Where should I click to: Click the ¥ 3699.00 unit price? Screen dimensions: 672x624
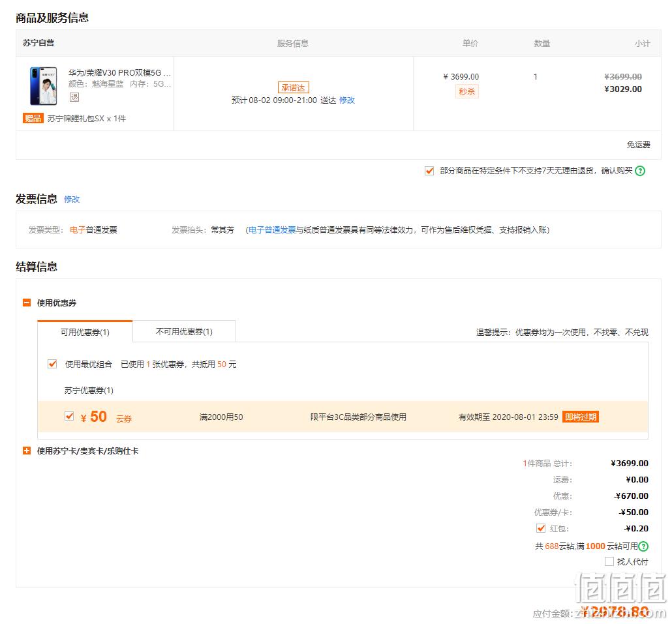461,77
